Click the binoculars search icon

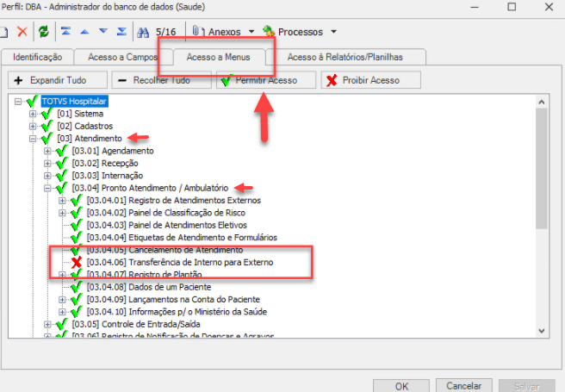pyautogui.click(x=143, y=33)
